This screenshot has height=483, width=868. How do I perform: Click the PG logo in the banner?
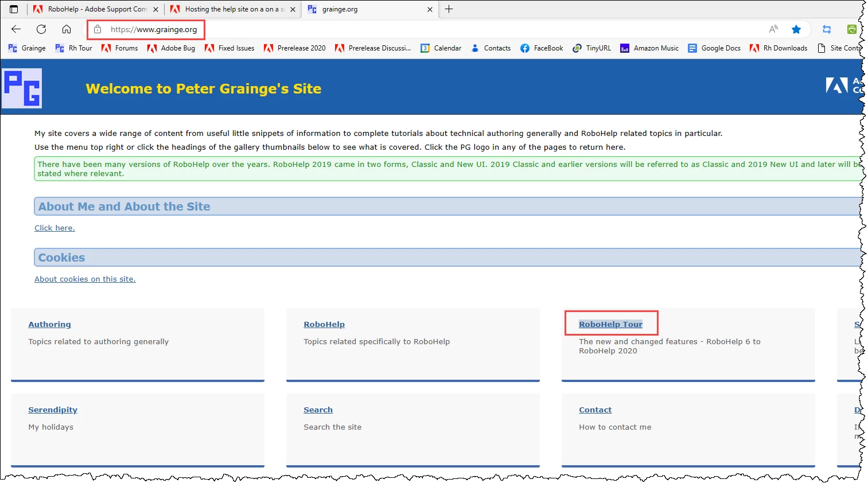point(22,88)
